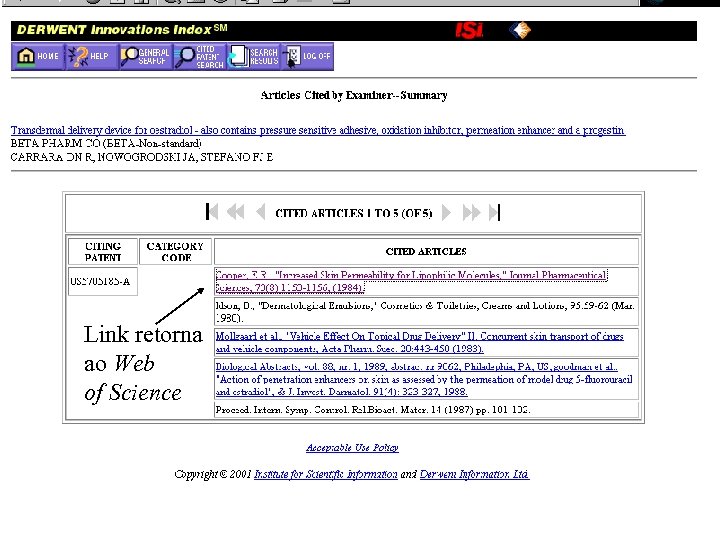Skip back several pages with double-left arrow
720x540 pixels.
point(236,212)
